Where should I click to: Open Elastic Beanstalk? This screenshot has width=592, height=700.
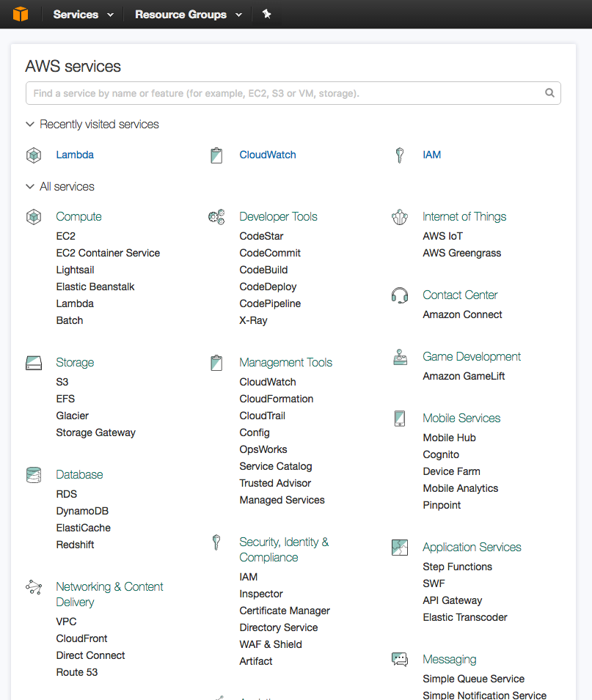(95, 287)
